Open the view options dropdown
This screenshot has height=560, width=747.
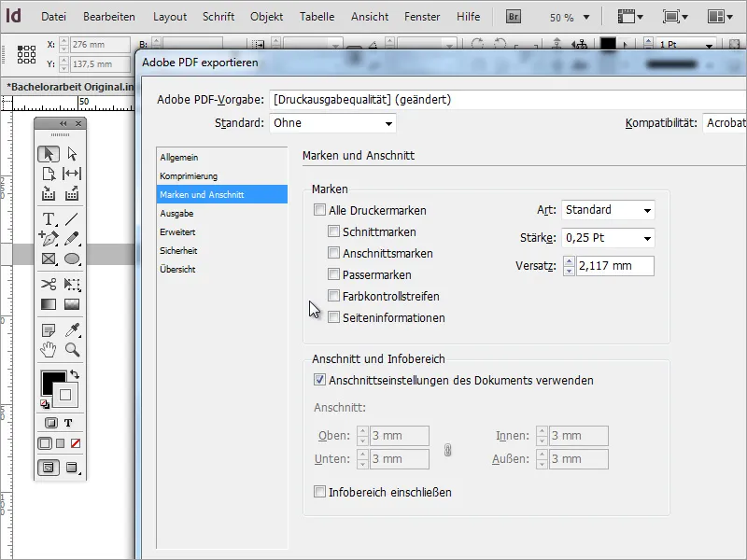tap(630, 17)
